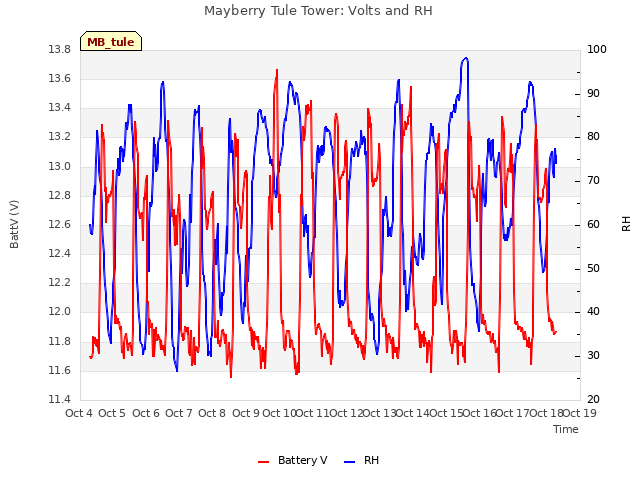Click the 13.8 voltage tick label
The height and width of the screenshot is (480, 640).
(60, 50)
